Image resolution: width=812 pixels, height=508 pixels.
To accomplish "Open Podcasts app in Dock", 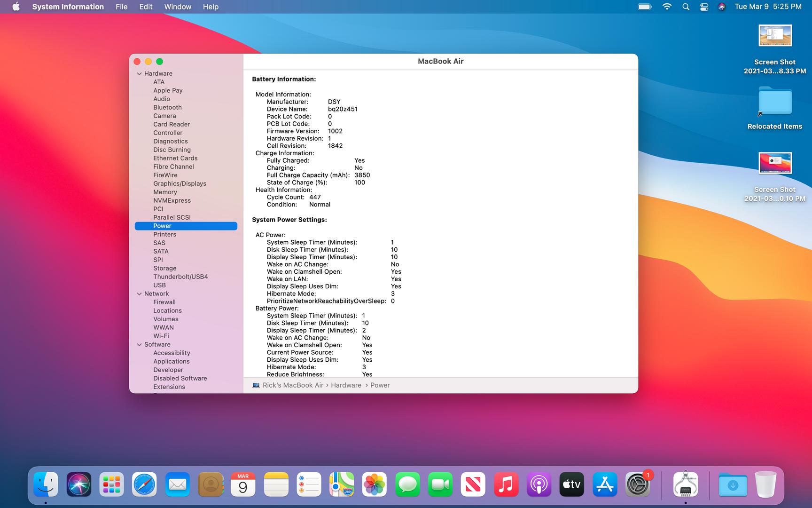I will pyautogui.click(x=539, y=484).
